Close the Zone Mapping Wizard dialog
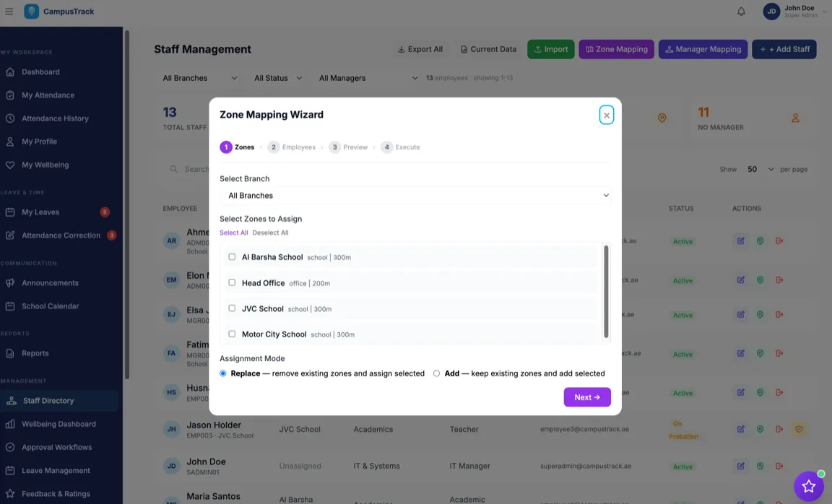The width and height of the screenshot is (832, 504). pos(607,115)
